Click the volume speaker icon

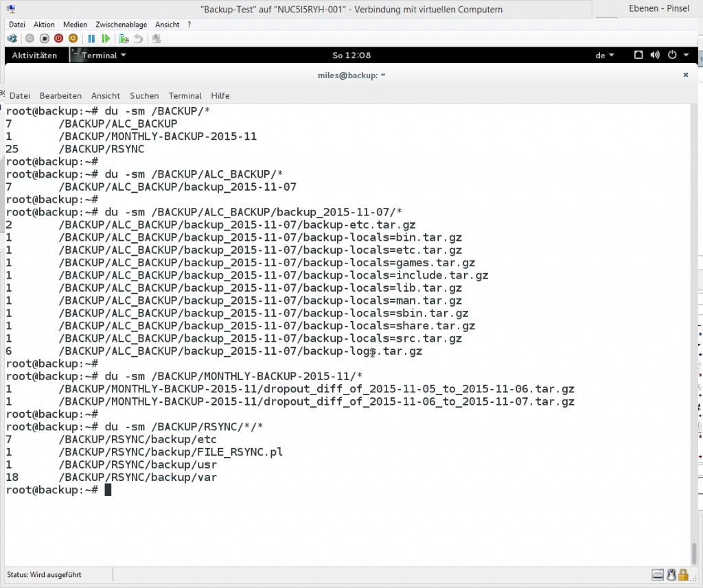click(x=655, y=55)
